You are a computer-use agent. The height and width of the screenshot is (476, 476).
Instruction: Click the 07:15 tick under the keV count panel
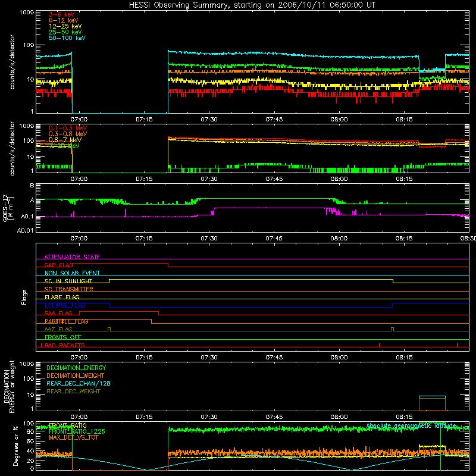pyautogui.click(x=144, y=120)
